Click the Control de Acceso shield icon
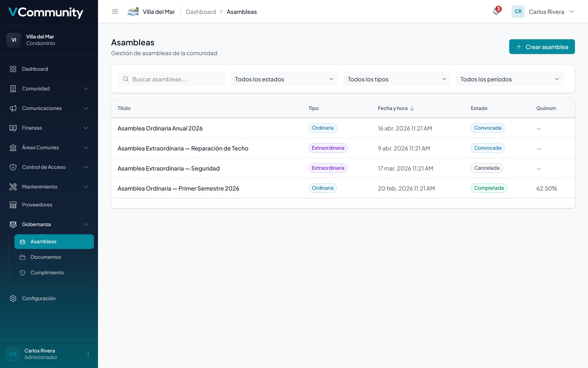Image resolution: width=588 pixels, height=368 pixels. coord(13,167)
